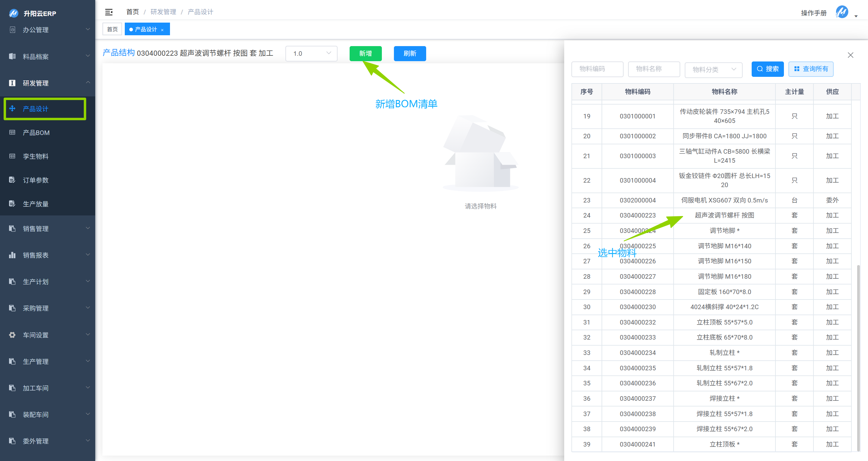Click the 物料编码 search input field
Screen dimensions: 868x461
point(597,69)
